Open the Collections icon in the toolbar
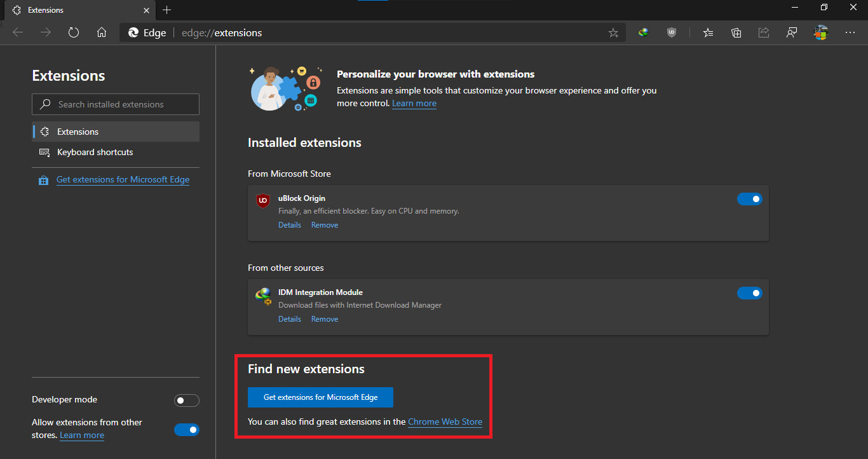868x459 pixels. (736, 32)
